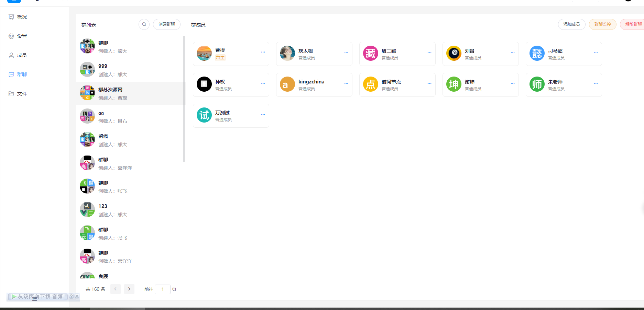The width and height of the screenshot is (644, 310).
Task: Go to next page of group list
Action: pos(129,289)
